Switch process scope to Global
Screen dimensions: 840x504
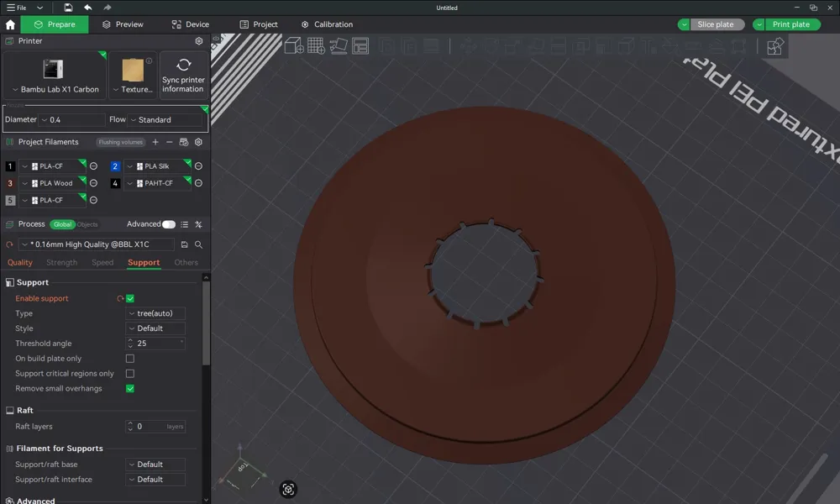pyautogui.click(x=62, y=224)
